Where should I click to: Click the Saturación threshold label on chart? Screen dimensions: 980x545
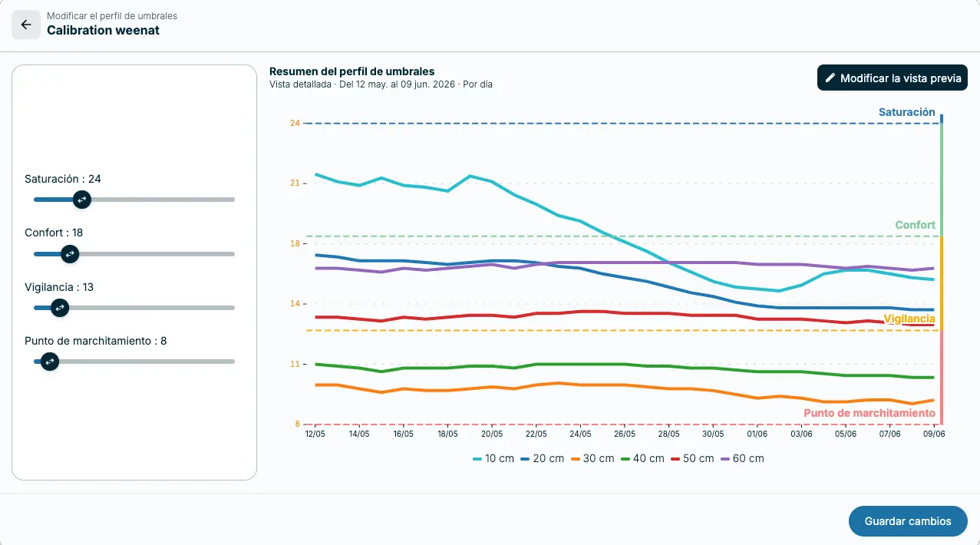(906, 112)
